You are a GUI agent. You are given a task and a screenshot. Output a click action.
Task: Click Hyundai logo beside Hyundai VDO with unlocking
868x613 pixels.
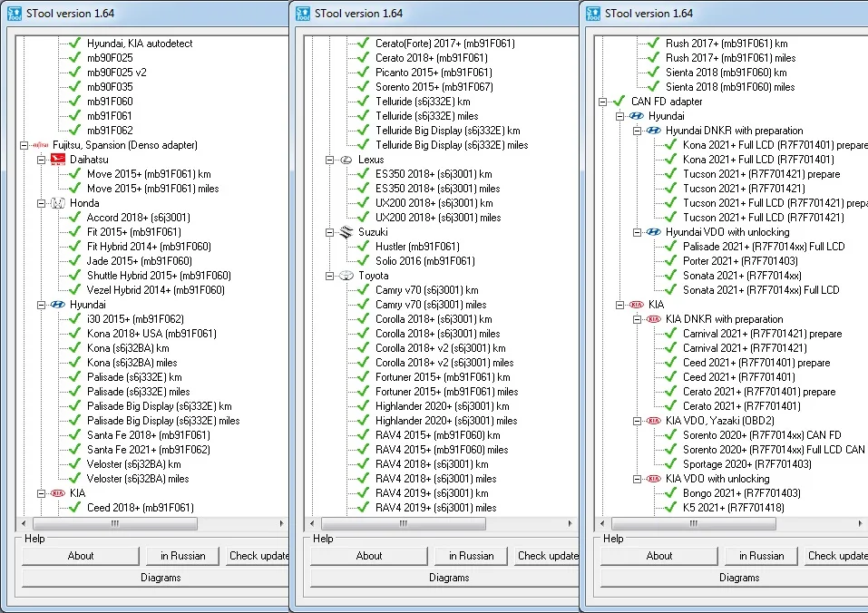tap(654, 232)
